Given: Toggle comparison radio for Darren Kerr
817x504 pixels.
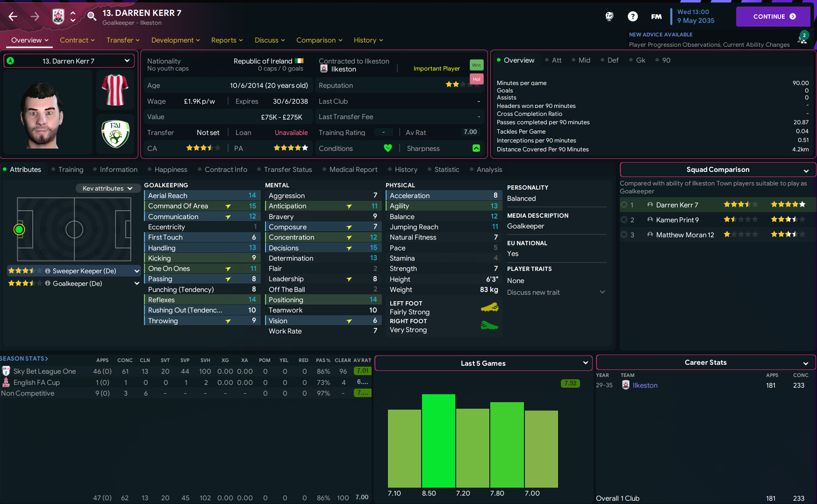Looking at the screenshot, I should [x=624, y=205].
